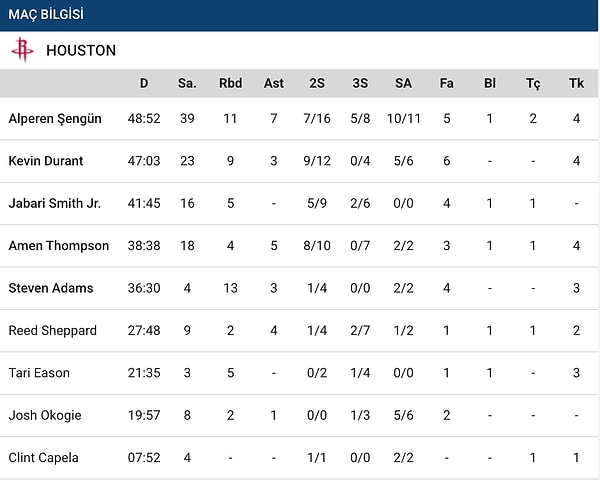Image resolution: width=600 pixels, height=480 pixels.
Task: Click the Houston Rockets team logo
Action: coord(22,50)
